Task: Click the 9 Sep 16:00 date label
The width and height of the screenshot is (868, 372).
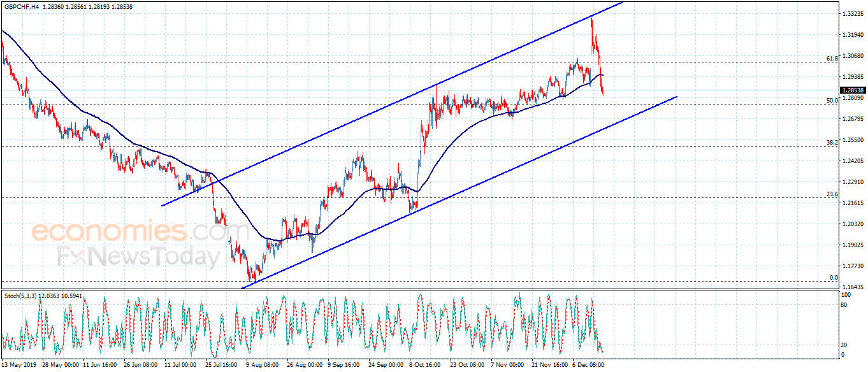Action: click(345, 365)
